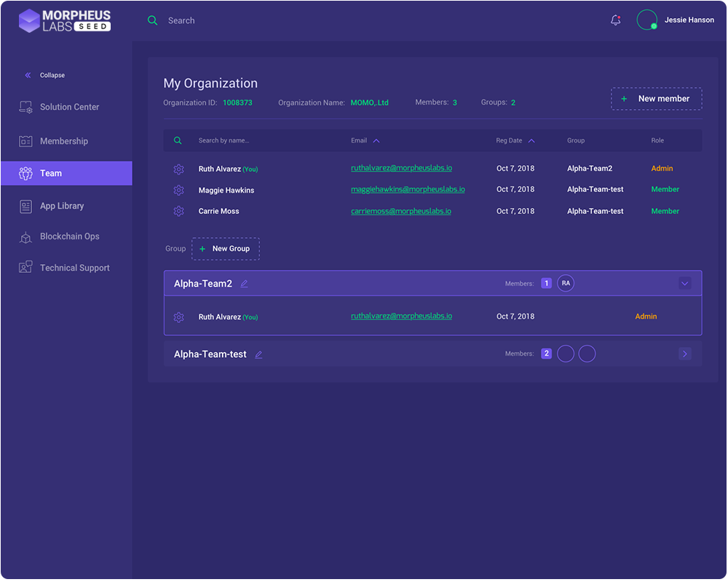Open the notifications bell

[616, 20]
